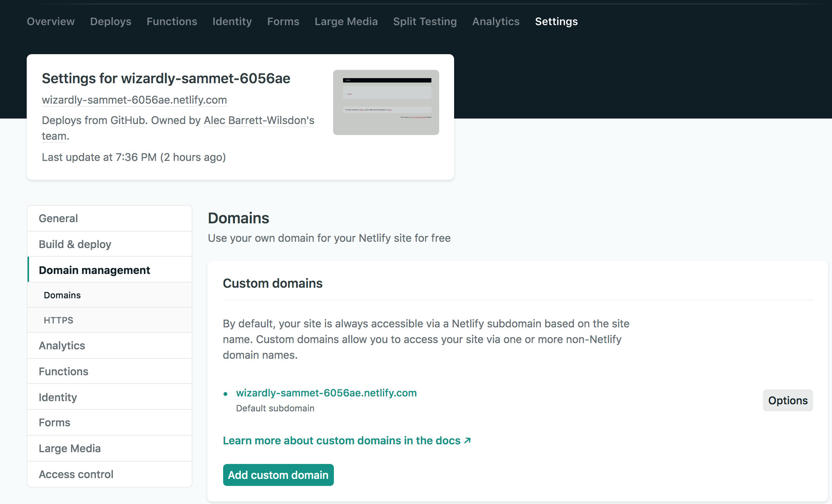Open Access control settings
The height and width of the screenshot is (504, 832).
(110, 474)
